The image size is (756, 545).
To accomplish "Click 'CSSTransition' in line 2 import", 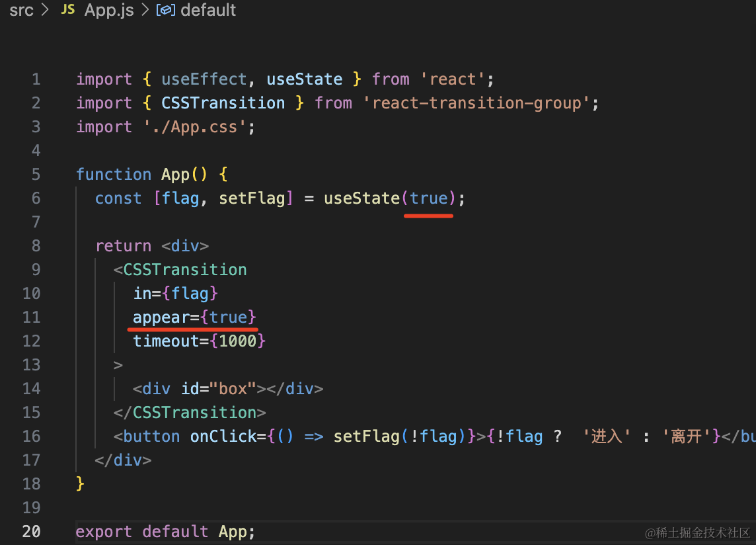I will click(223, 103).
